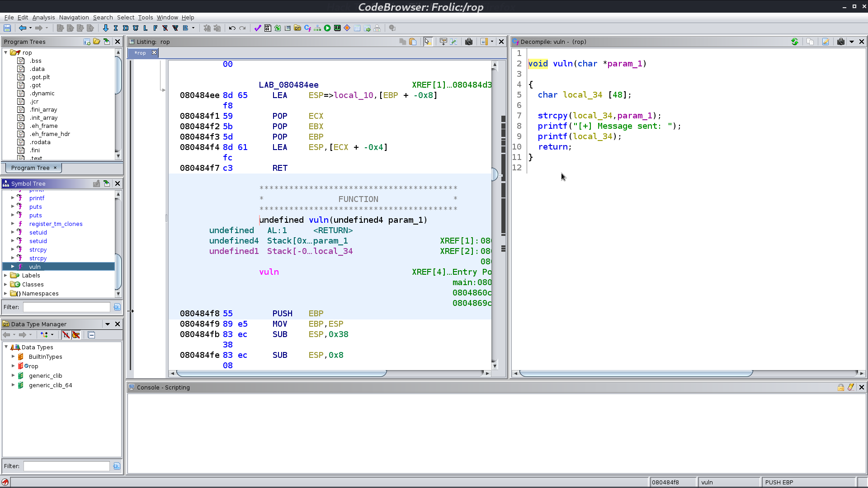Toggle filter pointers in Data Type Manager
Screen dimensions: 868x488
tap(76, 335)
